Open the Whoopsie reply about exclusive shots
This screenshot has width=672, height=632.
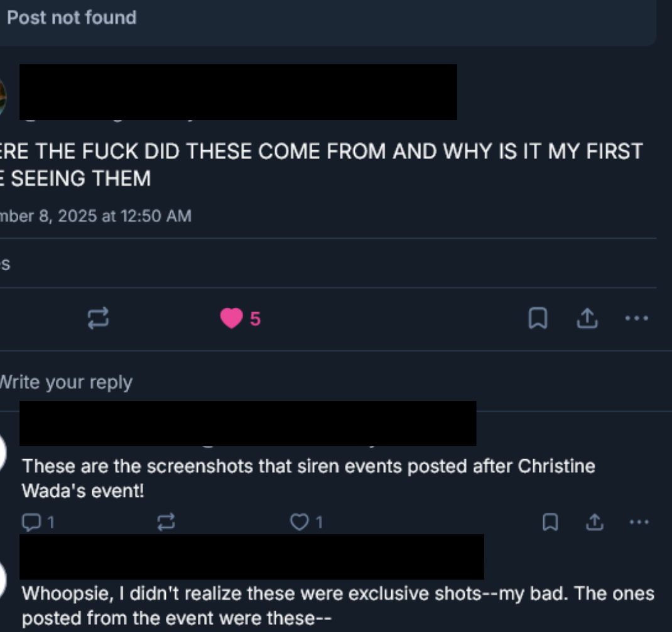coord(338,606)
